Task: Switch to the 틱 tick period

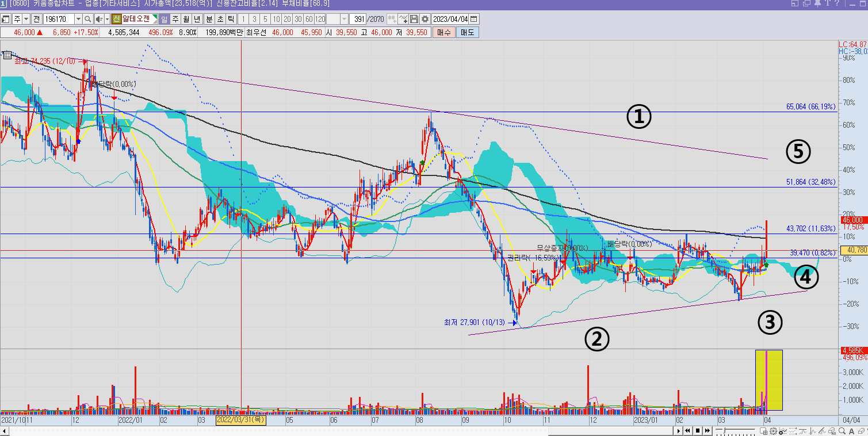Action: coord(231,18)
